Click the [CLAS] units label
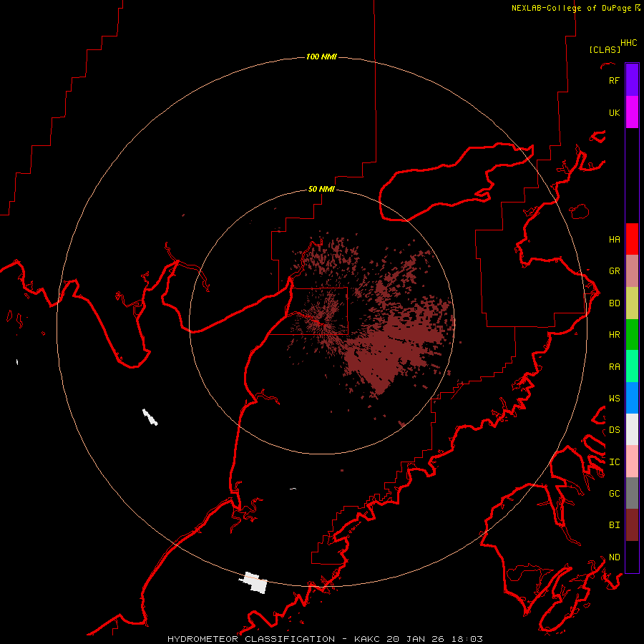Image resolution: width=644 pixels, height=644 pixels. tap(605, 49)
